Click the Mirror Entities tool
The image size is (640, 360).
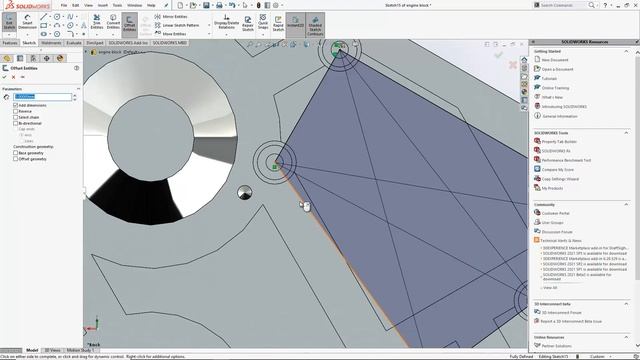pos(171,17)
